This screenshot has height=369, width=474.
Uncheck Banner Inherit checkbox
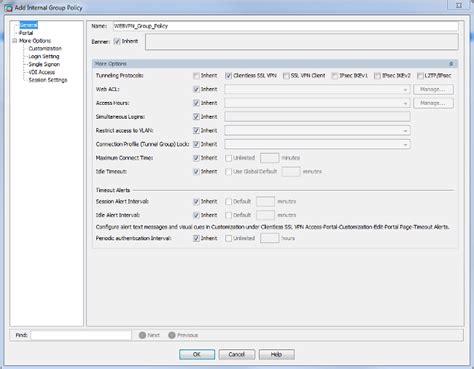pos(117,42)
